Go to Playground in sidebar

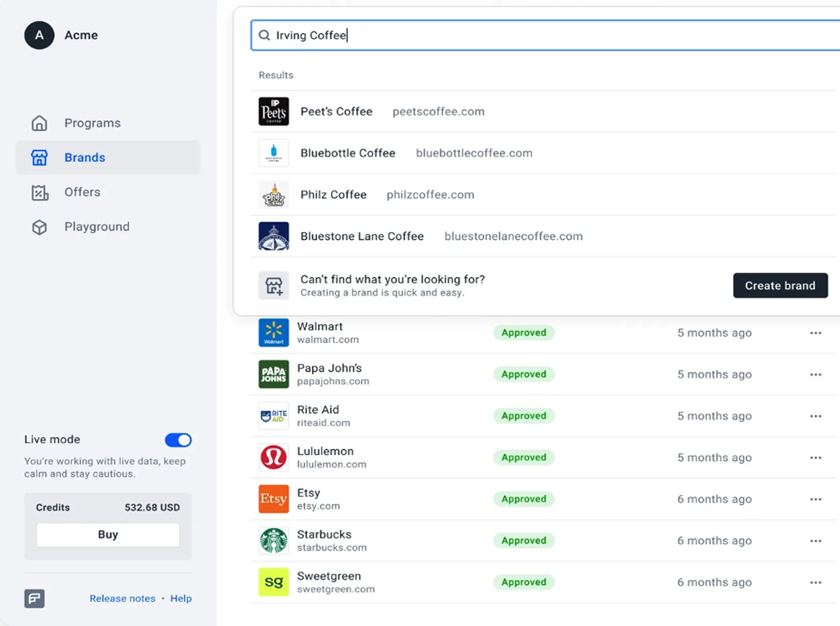click(x=108, y=227)
